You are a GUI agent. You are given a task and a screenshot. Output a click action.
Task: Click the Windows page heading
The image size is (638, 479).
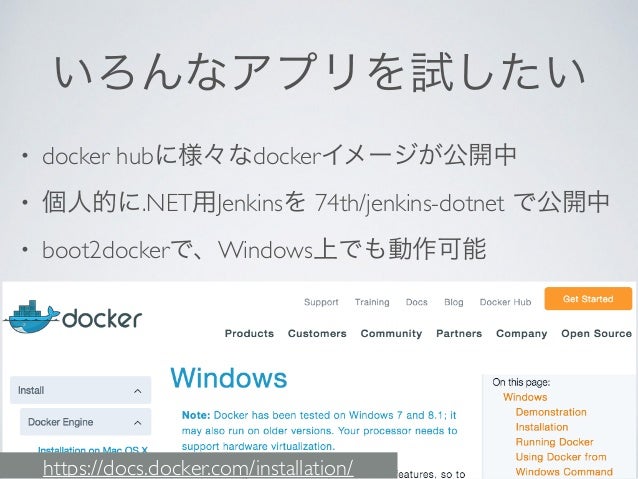point(229,378)
